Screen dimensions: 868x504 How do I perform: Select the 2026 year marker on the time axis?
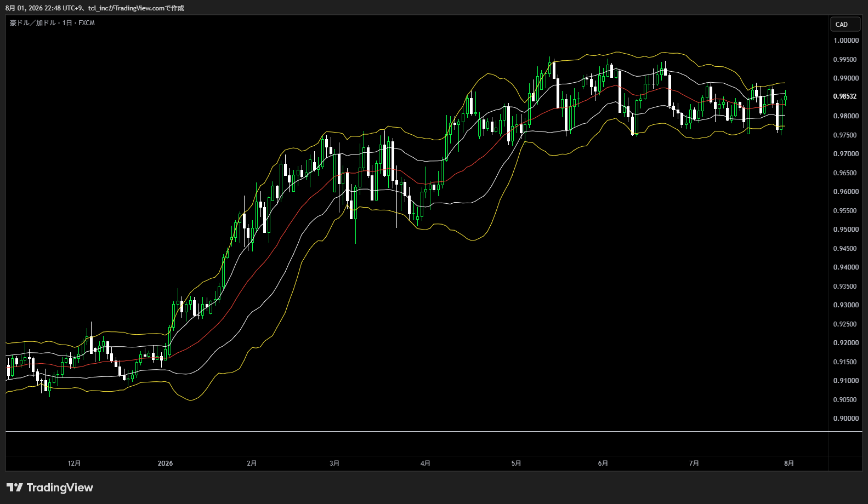[165, 463]
